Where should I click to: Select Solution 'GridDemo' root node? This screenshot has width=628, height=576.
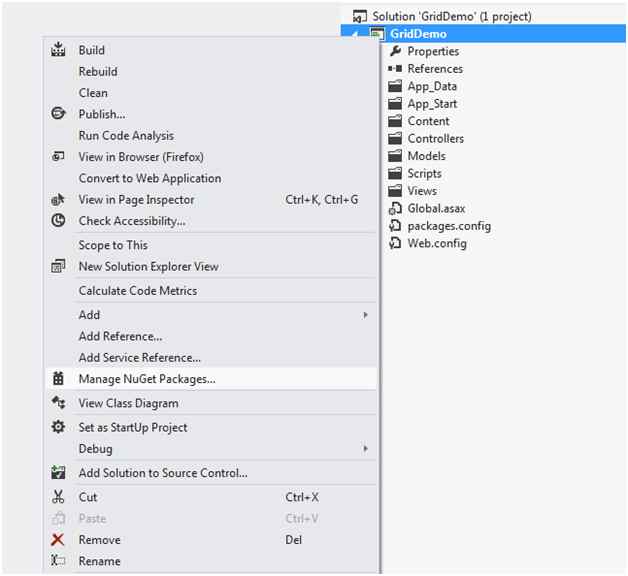pos(451,16)
